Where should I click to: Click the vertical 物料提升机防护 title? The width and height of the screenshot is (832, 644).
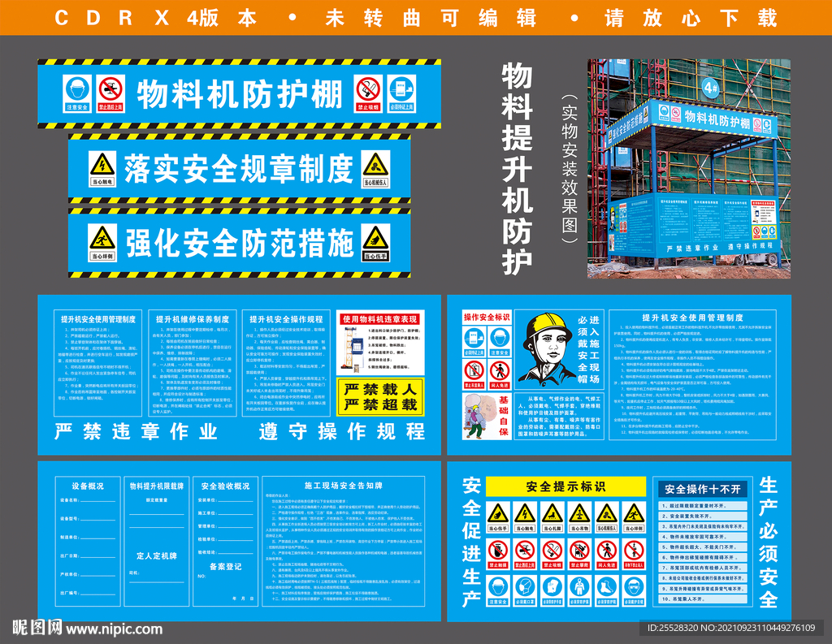pos(517,169)
